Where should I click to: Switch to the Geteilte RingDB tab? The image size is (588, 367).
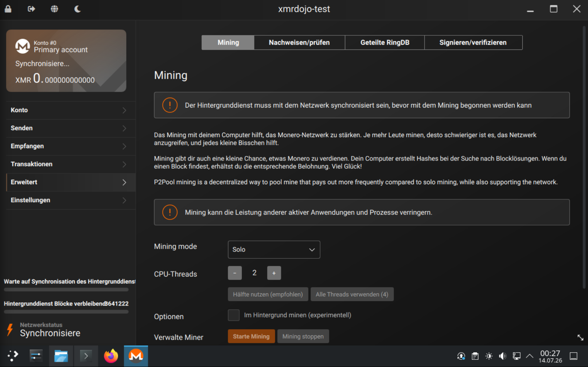(x=385, y=43)
